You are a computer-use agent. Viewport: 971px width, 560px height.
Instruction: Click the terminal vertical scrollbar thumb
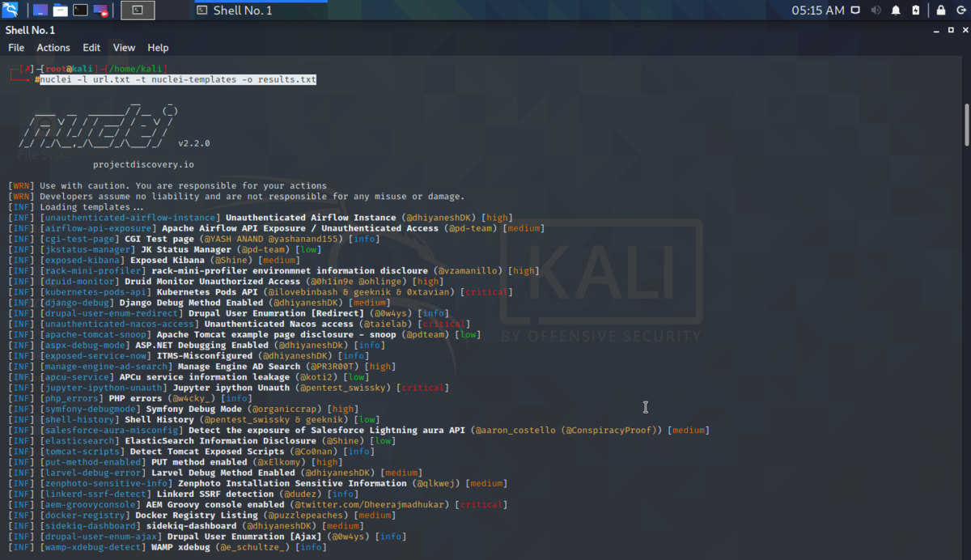966,124
